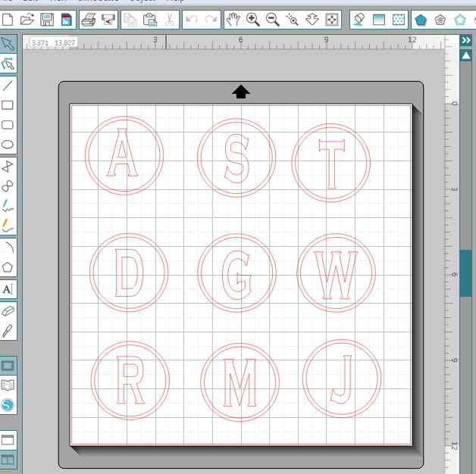Screen dimensions: 476x474
Task: Create a new blank document
Action: [8, 20]
